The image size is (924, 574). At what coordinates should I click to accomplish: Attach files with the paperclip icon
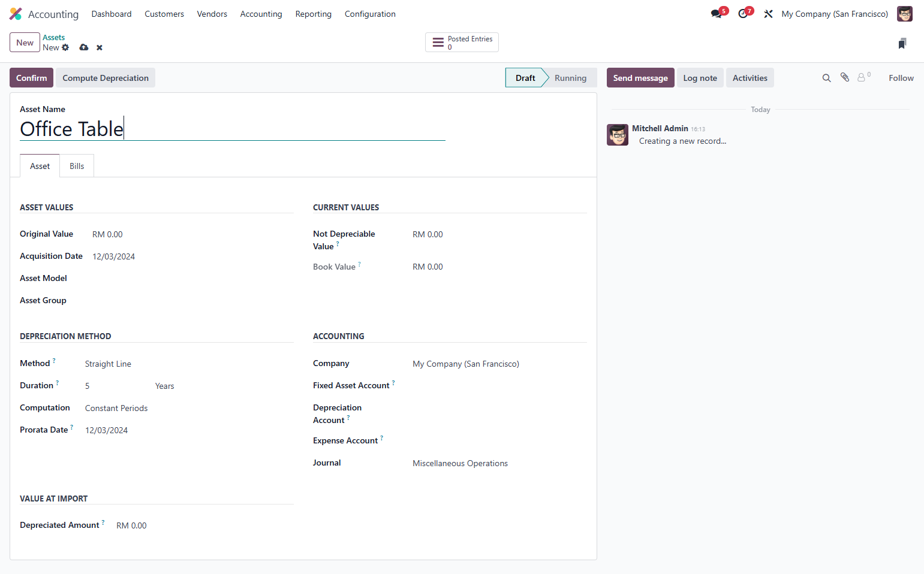click(x=845, y=77)
